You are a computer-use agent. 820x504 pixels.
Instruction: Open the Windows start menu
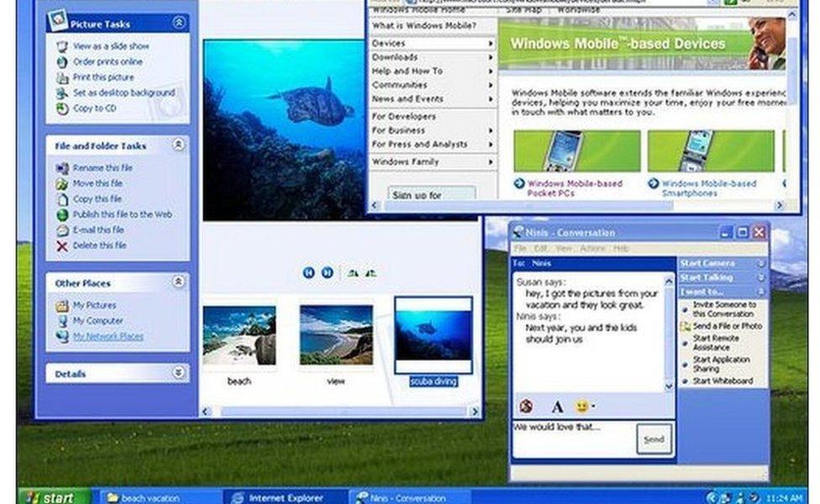click(x=54, y=496)
